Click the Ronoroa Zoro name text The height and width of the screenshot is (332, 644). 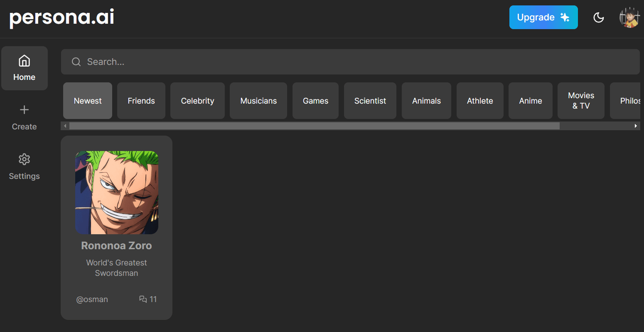pyautogui.click(x=117, y=246)
